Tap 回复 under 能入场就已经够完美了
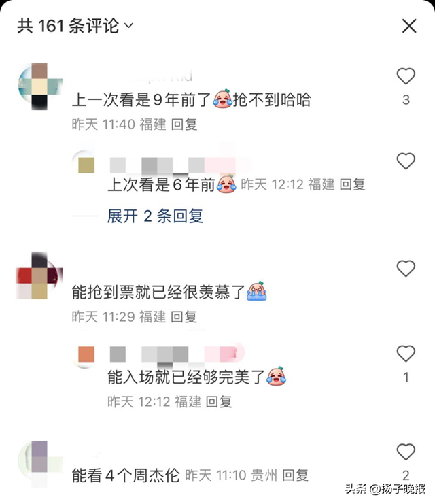The width and height of the screenshot is (435, 504). [x=219, y=402]
